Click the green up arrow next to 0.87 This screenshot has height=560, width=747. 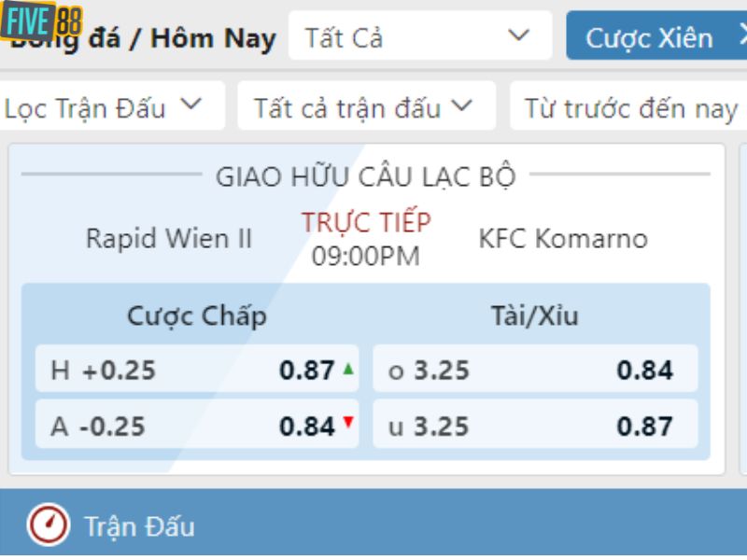348,370
